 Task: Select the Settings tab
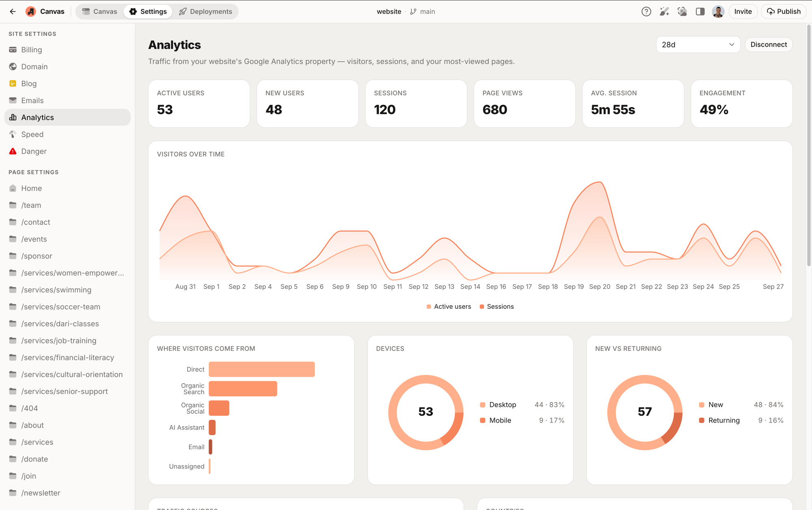[x=148, y=11]
